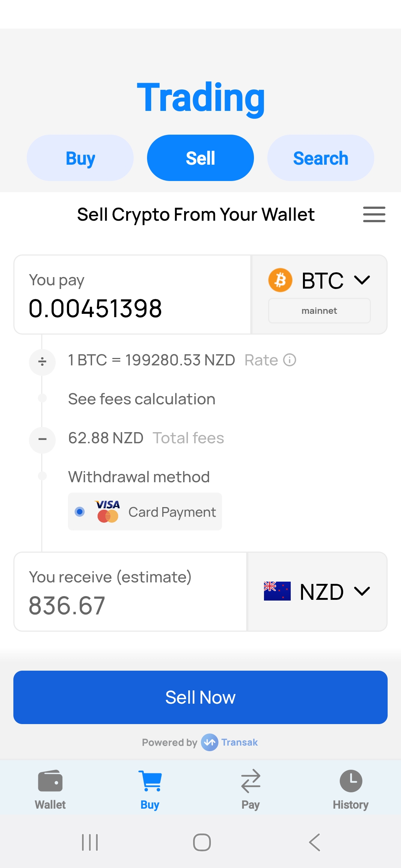
Task: Select the Visa/Mastercard Card Payment radio button
Action: pos(79,512)
